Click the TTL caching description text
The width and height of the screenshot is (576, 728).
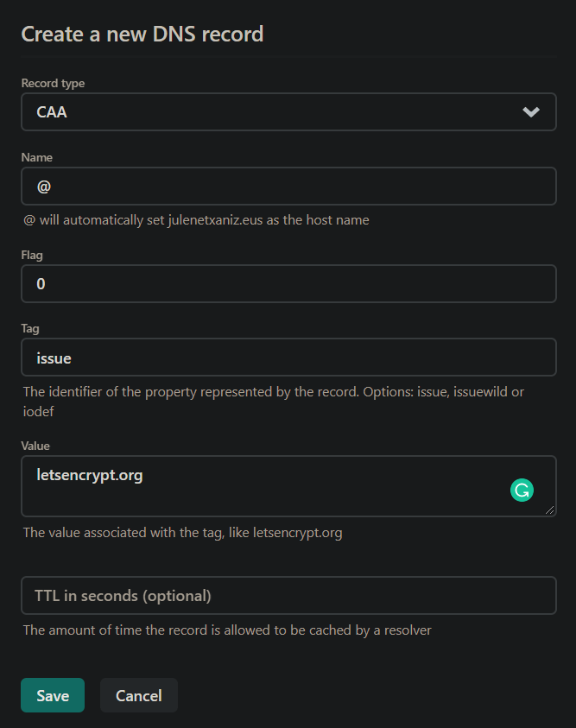[225, 630]
